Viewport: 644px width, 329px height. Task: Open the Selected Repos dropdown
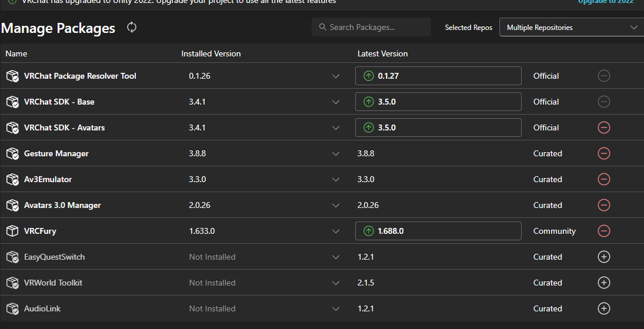point(571,28)
